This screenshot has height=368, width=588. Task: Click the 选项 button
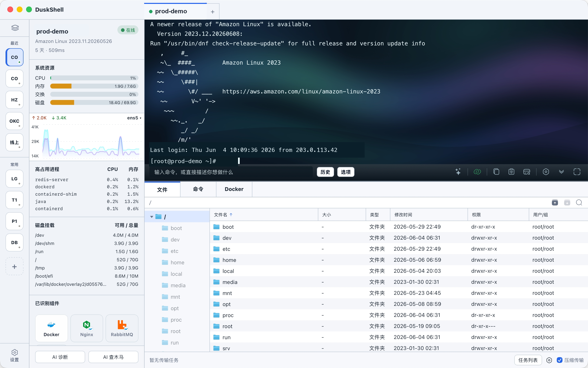coord(346,172)
